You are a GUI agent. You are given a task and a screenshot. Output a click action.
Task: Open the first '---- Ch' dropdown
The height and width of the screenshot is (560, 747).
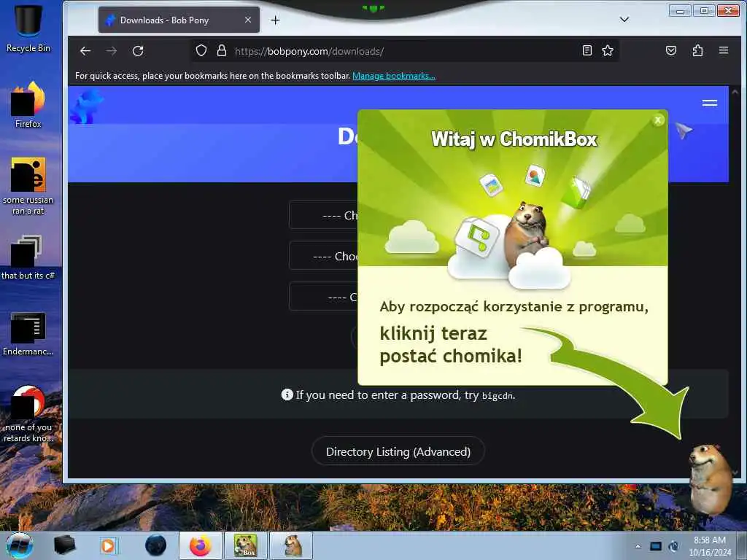(323, 215)
